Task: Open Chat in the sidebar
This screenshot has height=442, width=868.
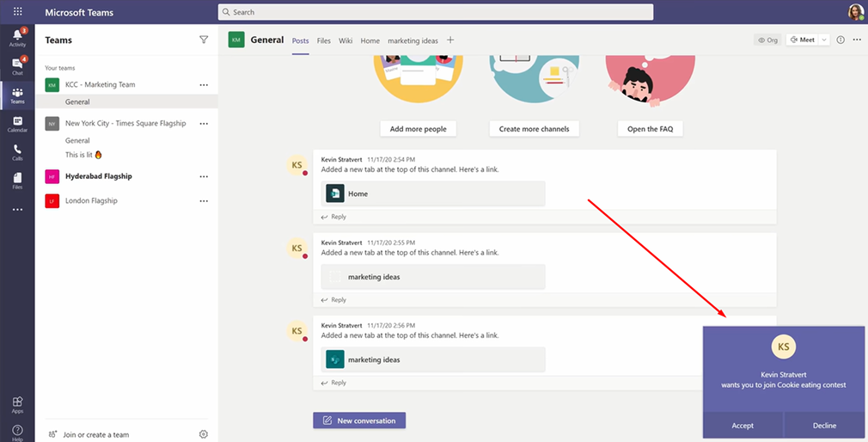Action: click(18, 66)
